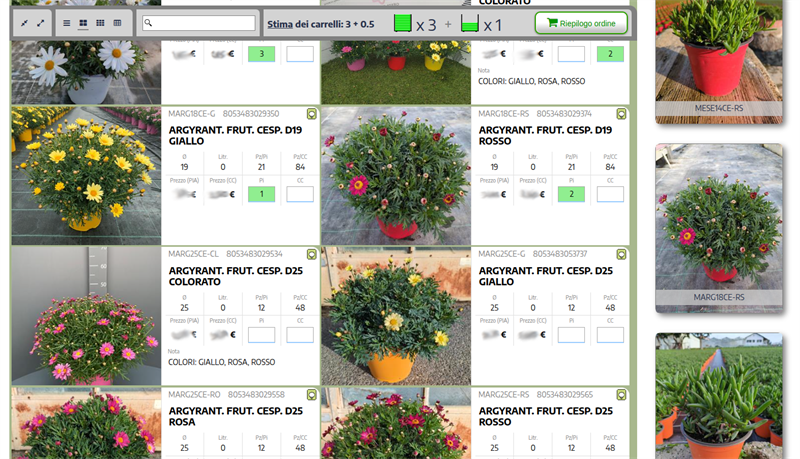Edit PI quantity for D19 ROSSO
800x459 pixels.
571,194
